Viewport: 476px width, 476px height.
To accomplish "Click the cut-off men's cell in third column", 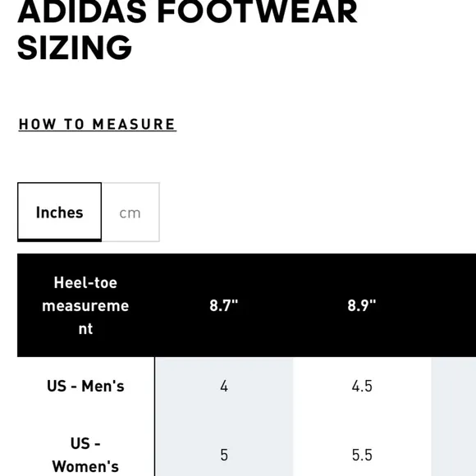I will point(454,387).
